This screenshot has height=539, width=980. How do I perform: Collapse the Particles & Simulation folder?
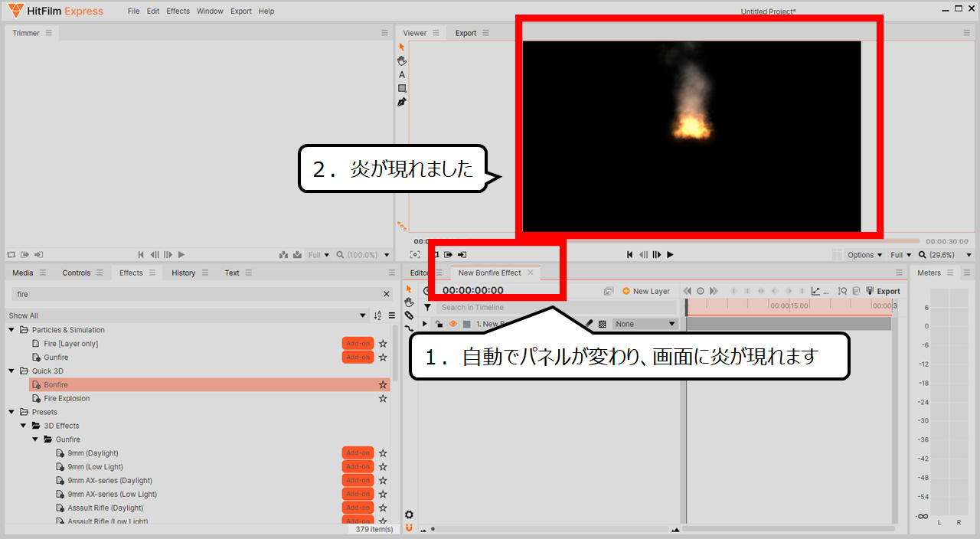tap(11, 330)
